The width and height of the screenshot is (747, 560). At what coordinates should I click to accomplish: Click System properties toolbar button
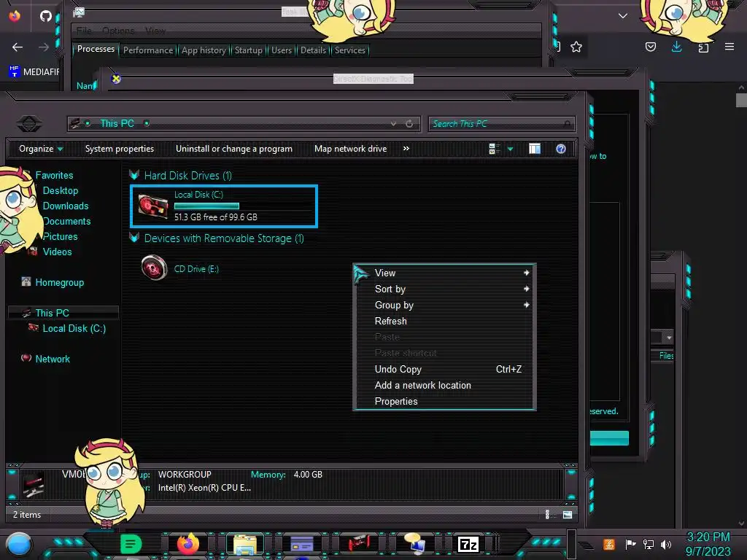click(120, 149)
